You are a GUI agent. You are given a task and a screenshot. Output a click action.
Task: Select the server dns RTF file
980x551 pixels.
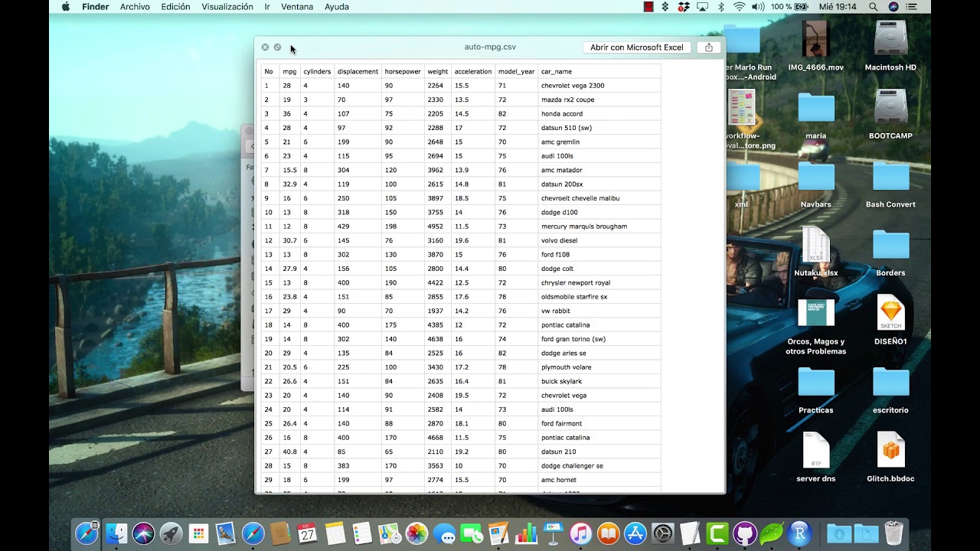click(816, 457)
